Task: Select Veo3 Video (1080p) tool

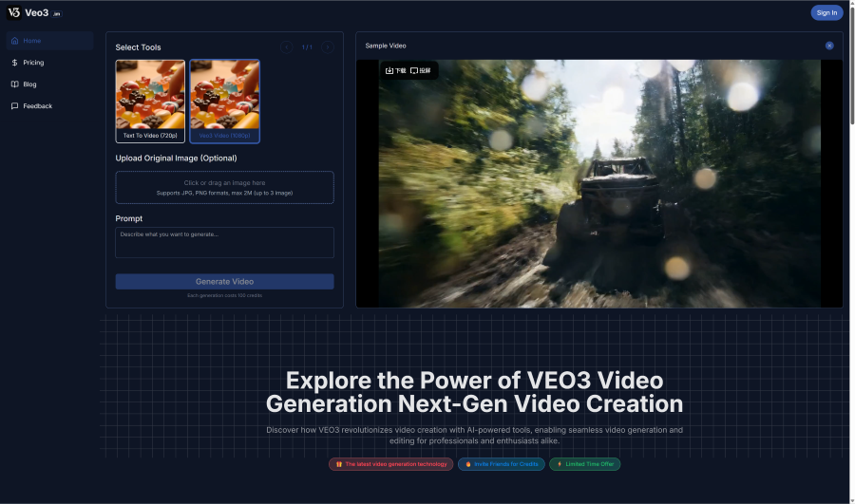Action: coord(224,102)
